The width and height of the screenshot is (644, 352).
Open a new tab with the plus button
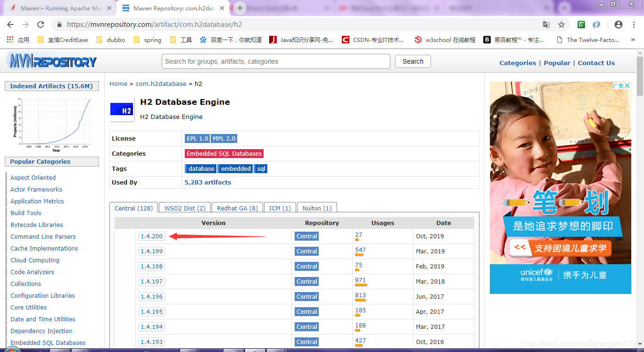(240, 8)
